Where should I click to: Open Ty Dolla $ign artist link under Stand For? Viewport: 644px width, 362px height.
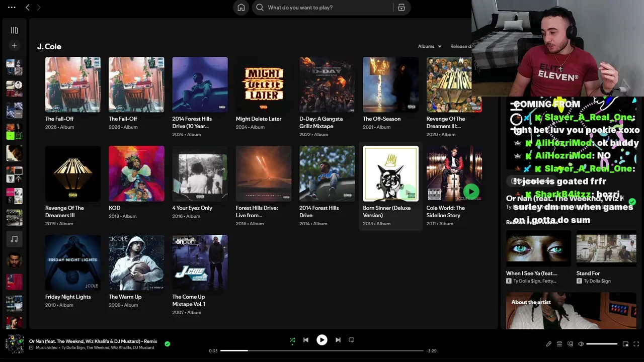[x=597, y=281]
